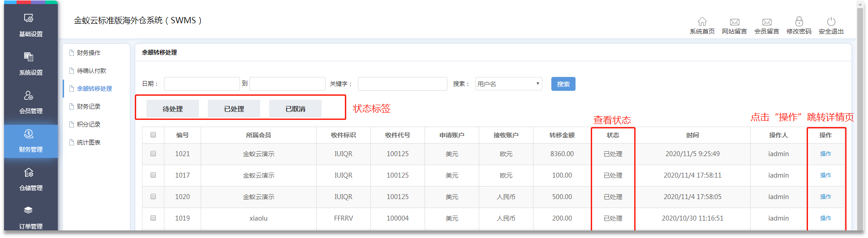Open 统计图表 in the submenu
The height and width of the screenshot is (238, 868).
point(88,142)
